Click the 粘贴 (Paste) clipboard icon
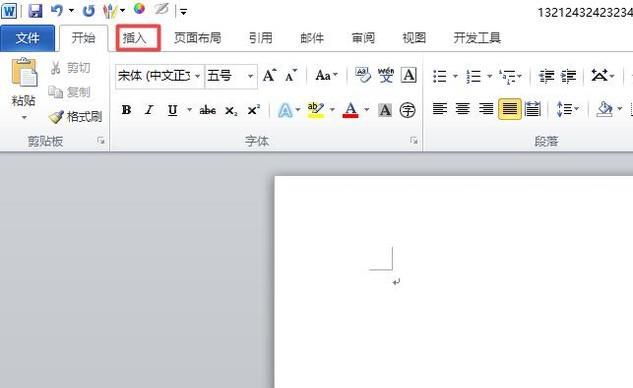 point(24,73)
